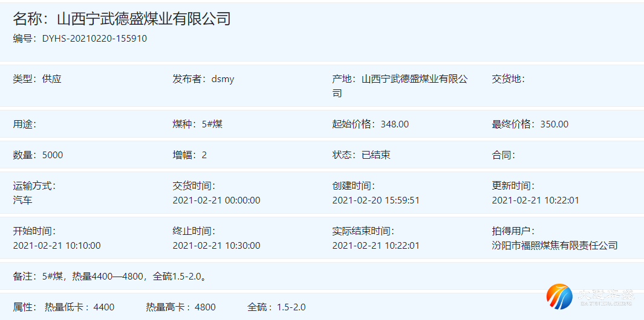Image resolution: width=644 pixels, height=320 pixels.
Task: Click the end time 2021-02-21 10:30:00
Action: click(x=216, y=245)
